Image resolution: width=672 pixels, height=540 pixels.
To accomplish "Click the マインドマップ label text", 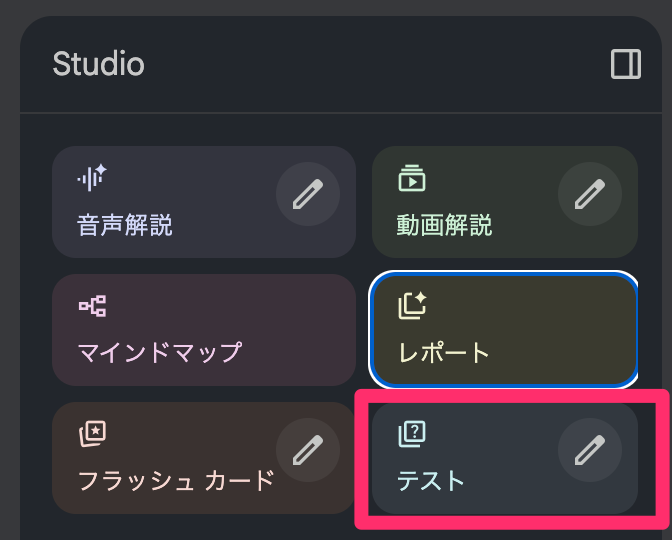I will pyautogui.click(x=160, y=352).
